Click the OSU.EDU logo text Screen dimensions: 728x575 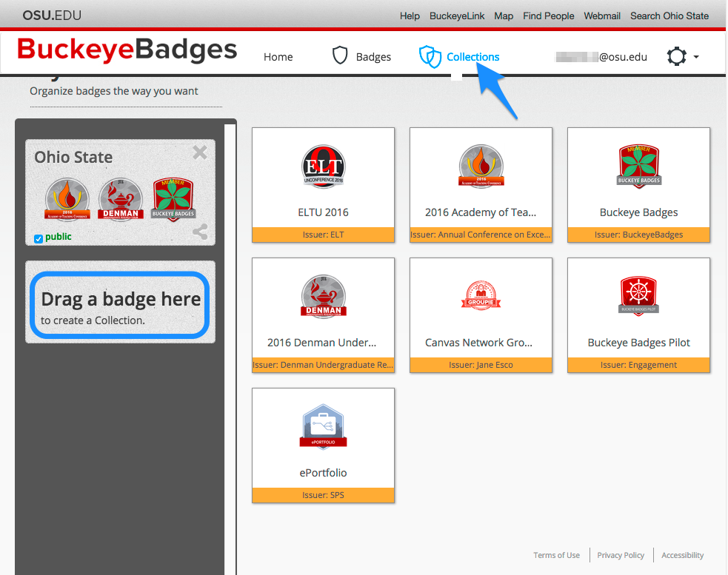coord(52,16)
